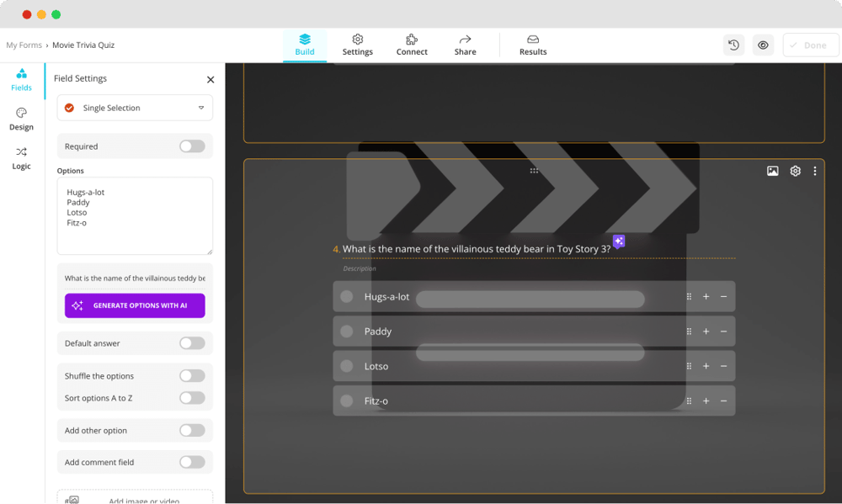This screenshot has width=842, height=504.
Task: Click the preview eye icon
Action: click(x=763, y=45)
